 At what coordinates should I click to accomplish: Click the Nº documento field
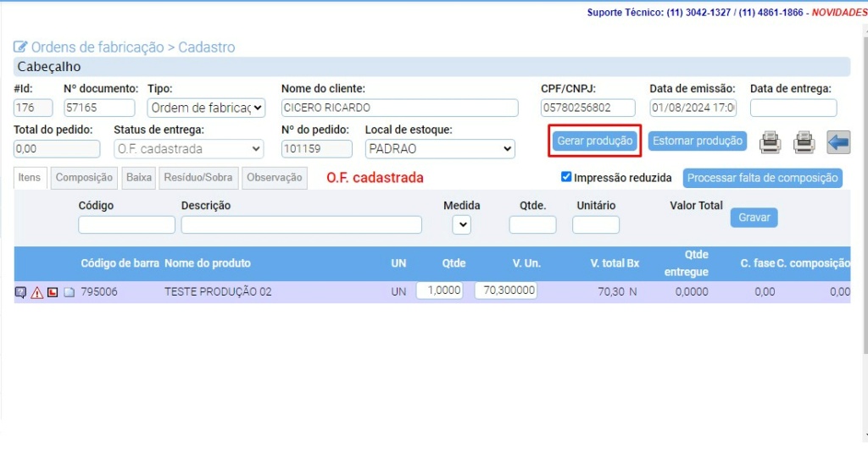100,108
